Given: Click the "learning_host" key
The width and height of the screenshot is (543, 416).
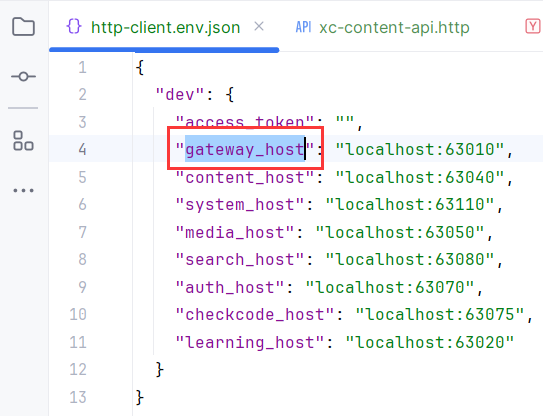Looking at the screenshot, I should click(250, 342).
